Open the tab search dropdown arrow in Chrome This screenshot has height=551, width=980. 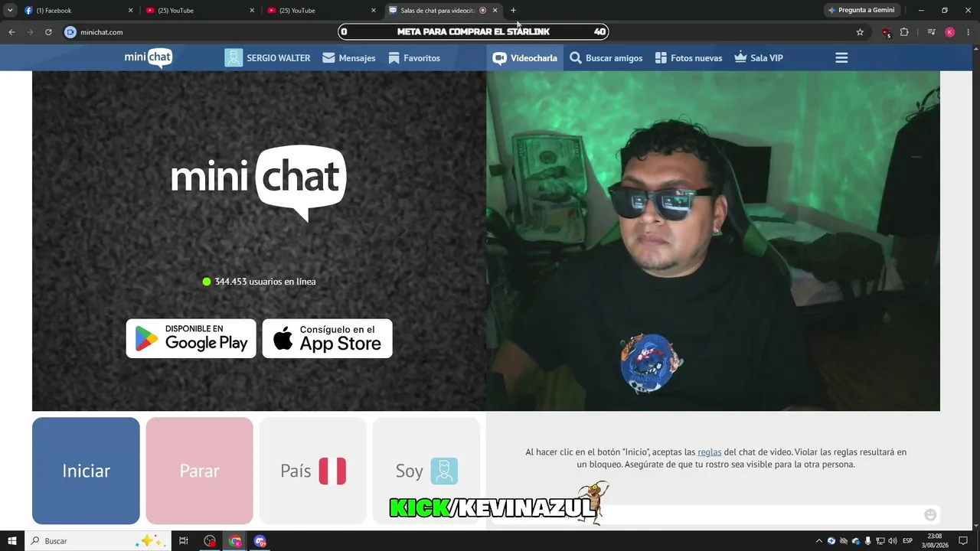tap(10, 10)
